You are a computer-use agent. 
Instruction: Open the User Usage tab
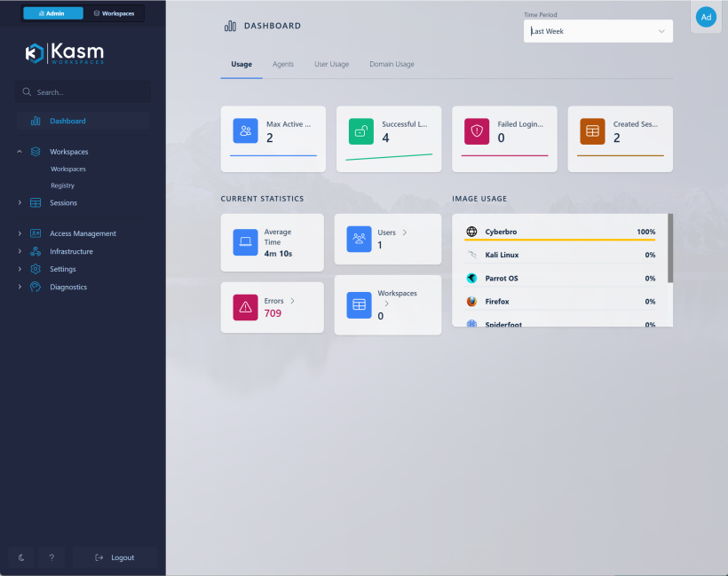tap(331, 64)
